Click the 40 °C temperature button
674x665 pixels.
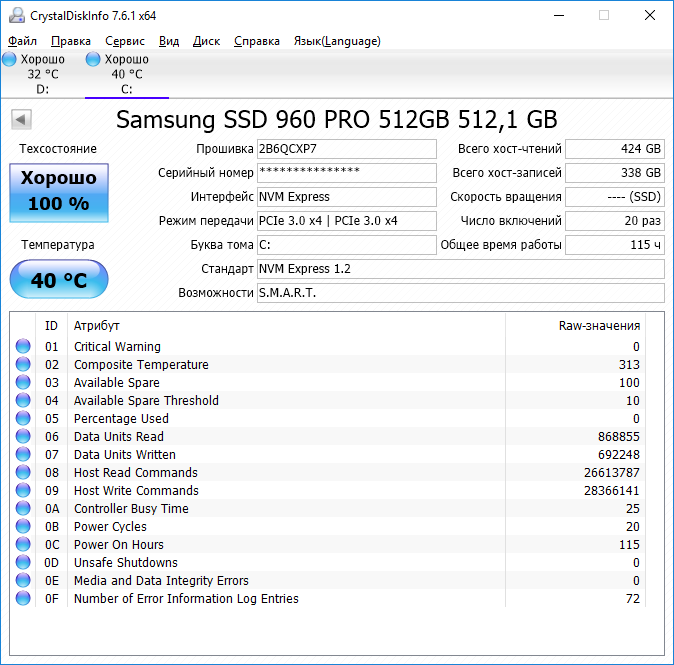(x=59, y=279)
